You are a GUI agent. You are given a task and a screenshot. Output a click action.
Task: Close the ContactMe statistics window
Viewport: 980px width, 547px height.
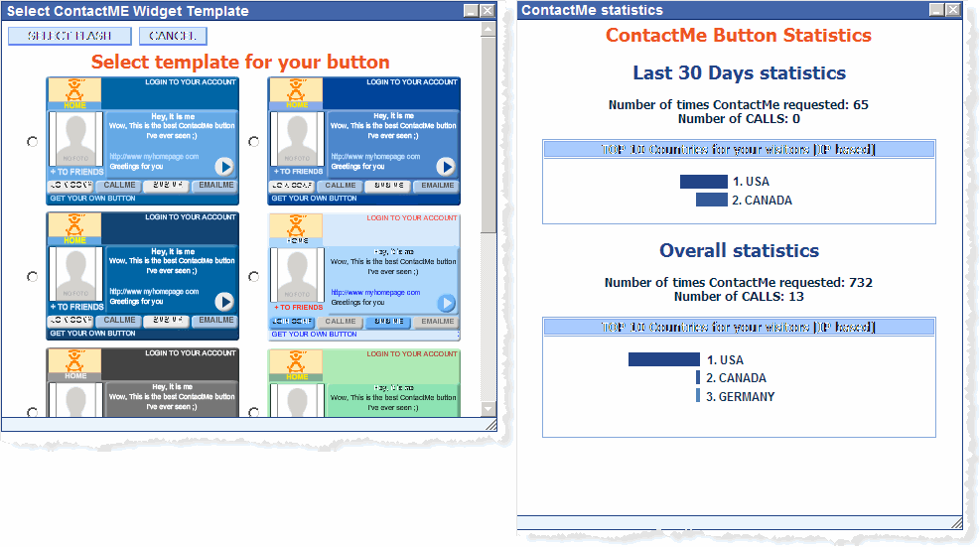click(952, 10)
